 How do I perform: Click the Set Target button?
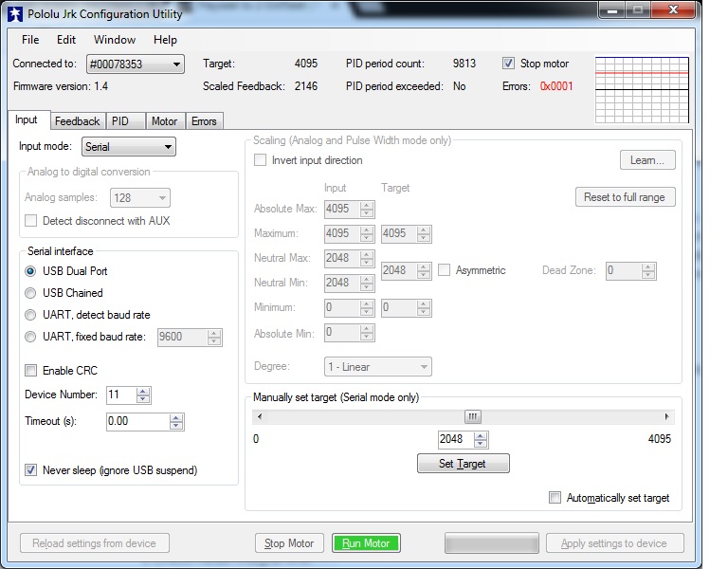464,464
